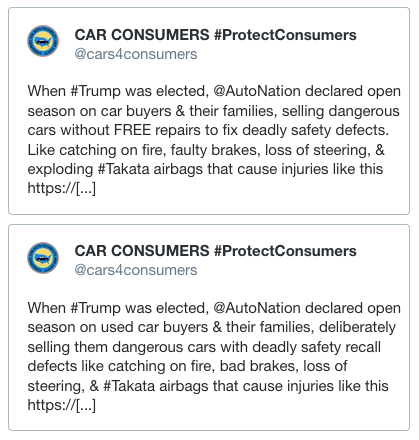Open the tweet card mentioning FREE repairs

(x=209, y=111)
